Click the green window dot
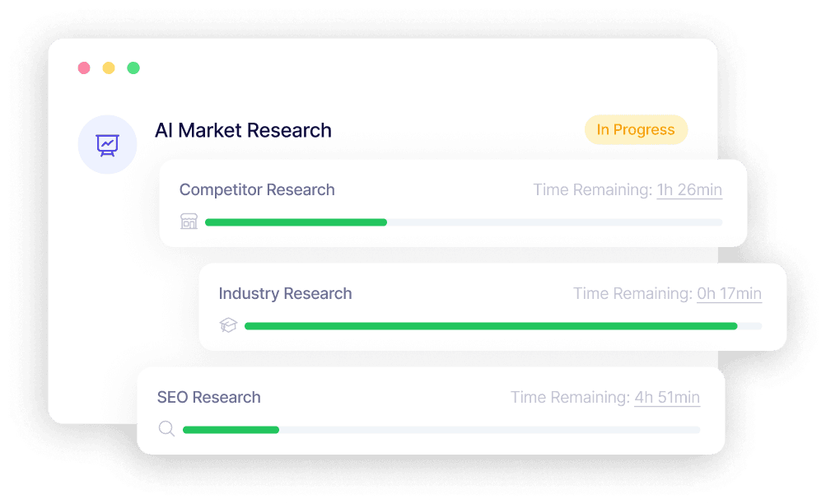Viewport: 826px width, 504px height. (133, 68)
